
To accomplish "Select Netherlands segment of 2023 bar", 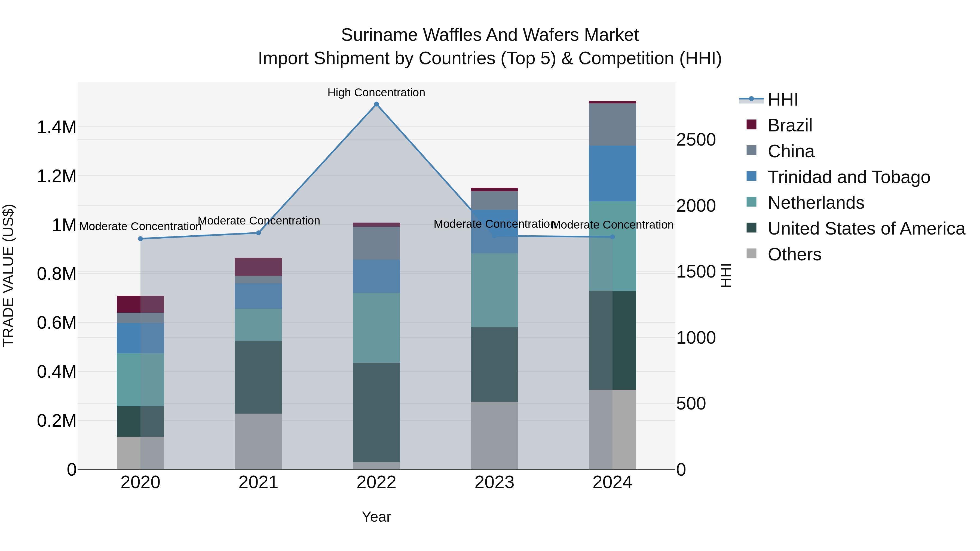I will [x=495, y=290].
